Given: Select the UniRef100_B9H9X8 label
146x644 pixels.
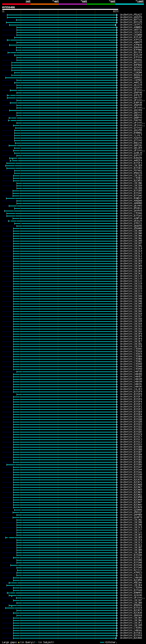Looking at the screenshot, I should click(131, 48).
